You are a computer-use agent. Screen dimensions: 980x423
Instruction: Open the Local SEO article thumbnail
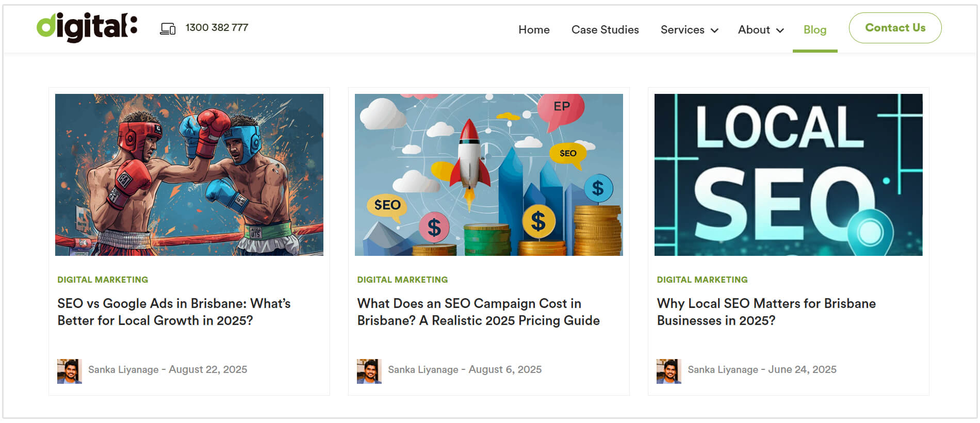788,174
